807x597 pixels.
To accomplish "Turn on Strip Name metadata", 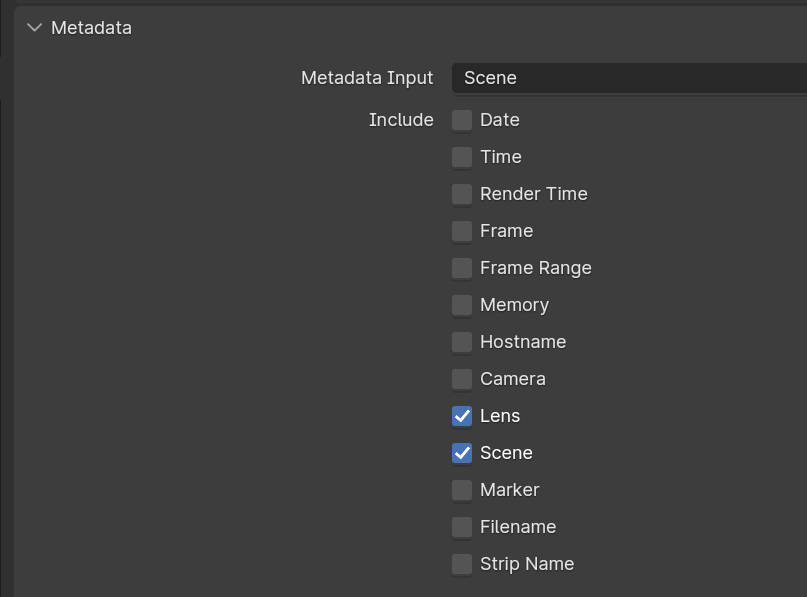I will [462, 565].
